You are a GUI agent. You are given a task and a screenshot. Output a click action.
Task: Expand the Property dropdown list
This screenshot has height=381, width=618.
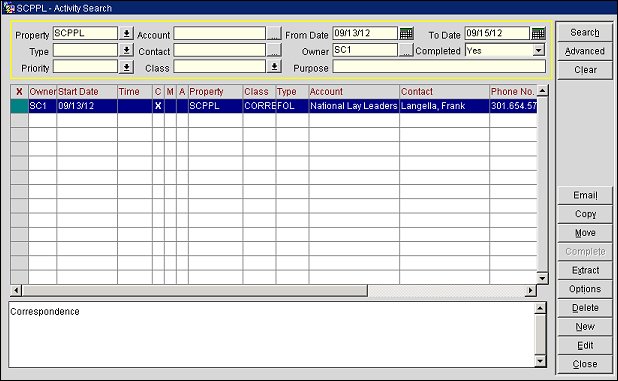(126, 33)
